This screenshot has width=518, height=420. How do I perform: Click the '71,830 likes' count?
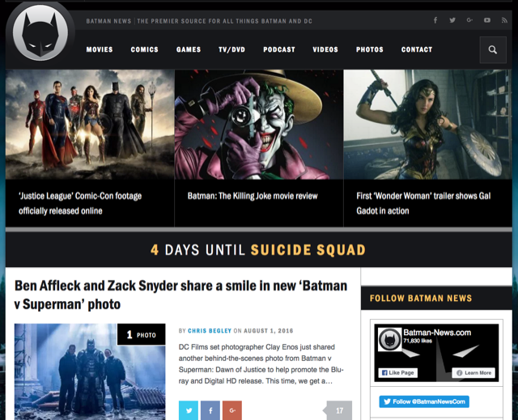tap(418, 341)
